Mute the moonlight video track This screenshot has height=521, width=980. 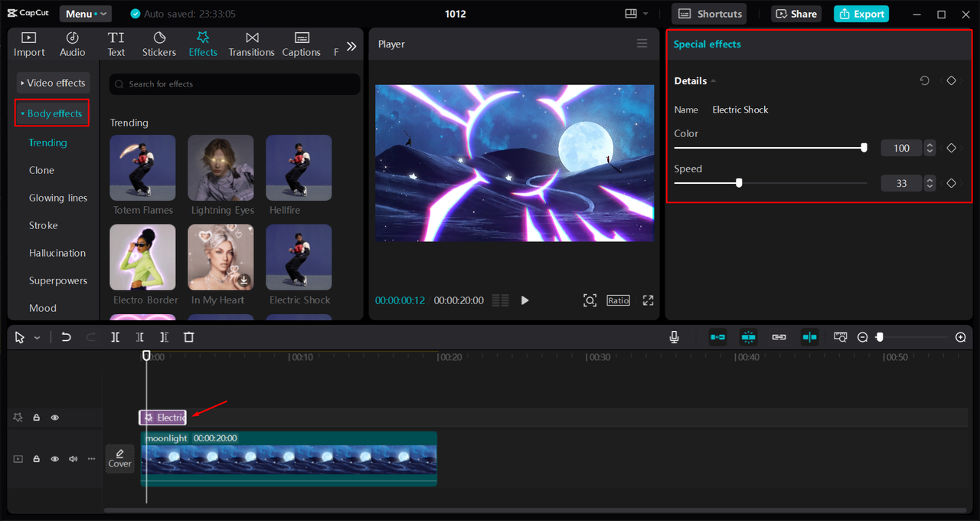tap(73, 459)
